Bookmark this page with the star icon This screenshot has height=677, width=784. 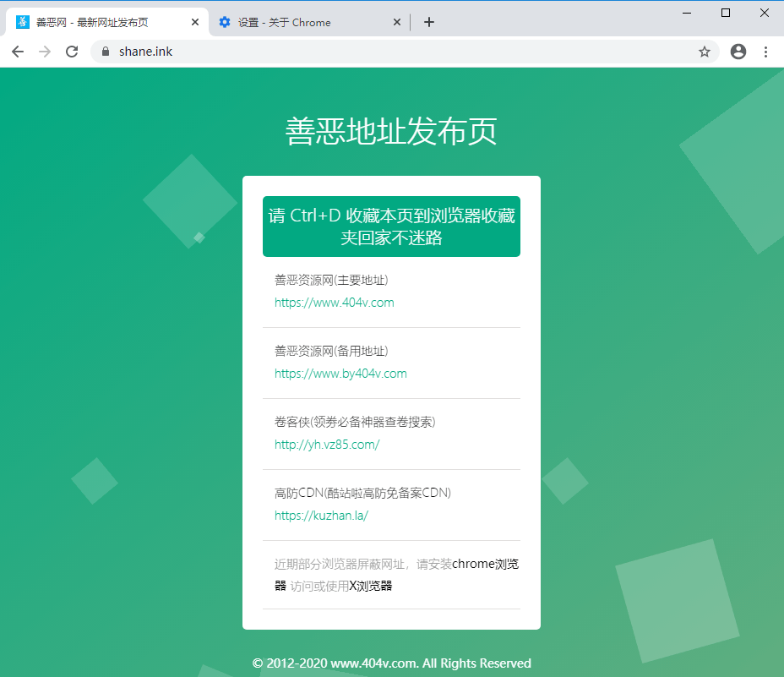click(705, 52)
